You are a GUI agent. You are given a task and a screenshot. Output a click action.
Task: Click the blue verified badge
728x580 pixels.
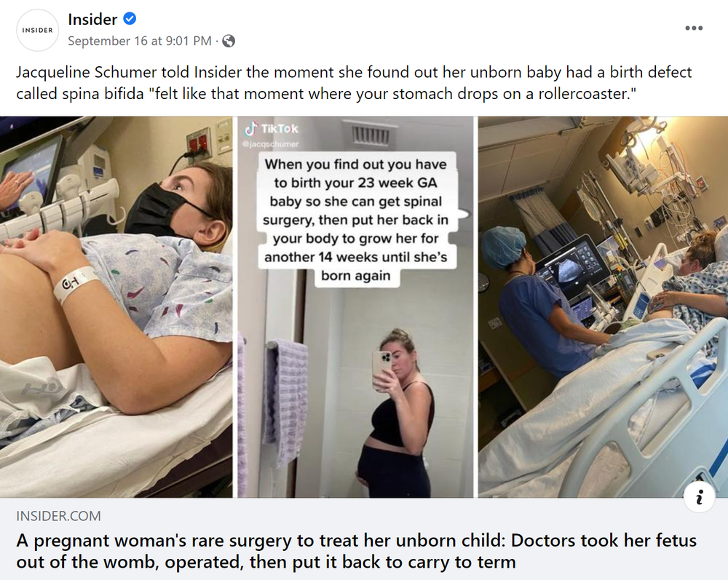click(x=130, y=19)
